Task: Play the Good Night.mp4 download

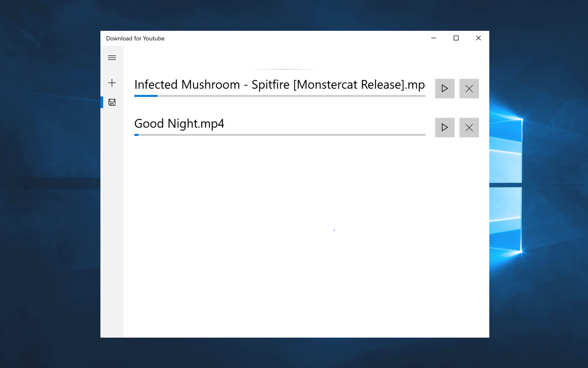Action: [x=445, y=128]
